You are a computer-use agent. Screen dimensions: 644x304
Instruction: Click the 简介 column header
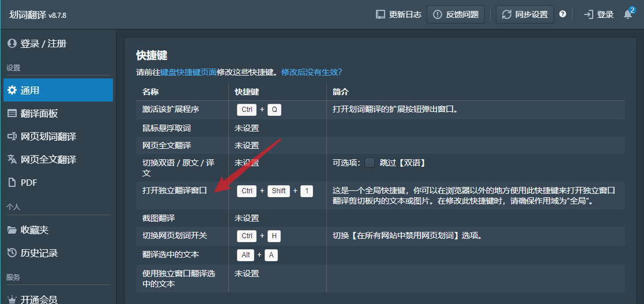(341, 92)
